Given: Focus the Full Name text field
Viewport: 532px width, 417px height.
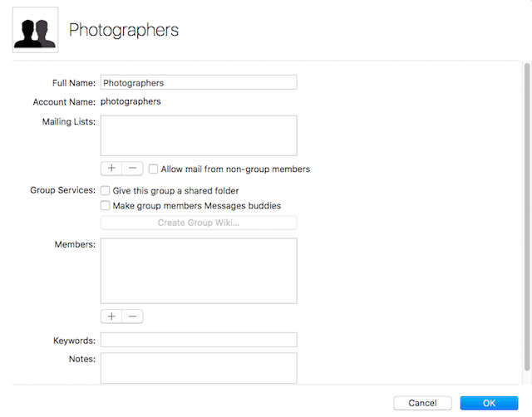Looking at the screenshot, I should coord(198,82).
